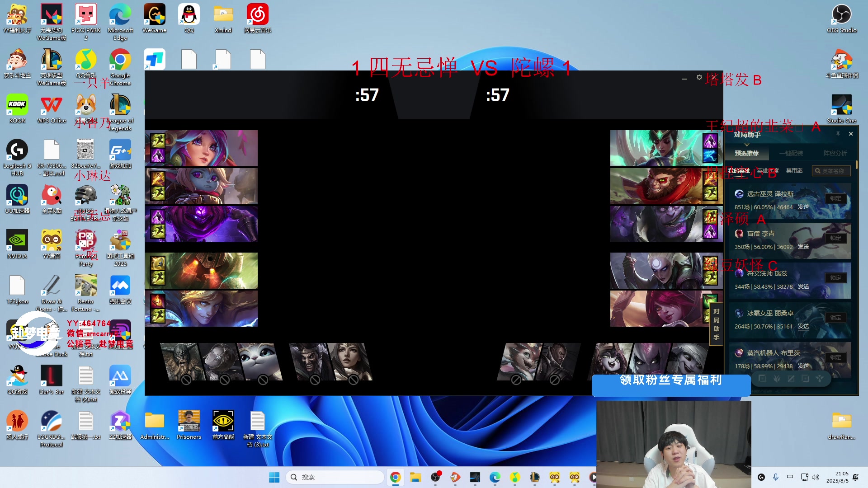This screenshot has height=488, width=868.
Task: Open Liar's Bar desktop shortcut
Action: (52, 380)
